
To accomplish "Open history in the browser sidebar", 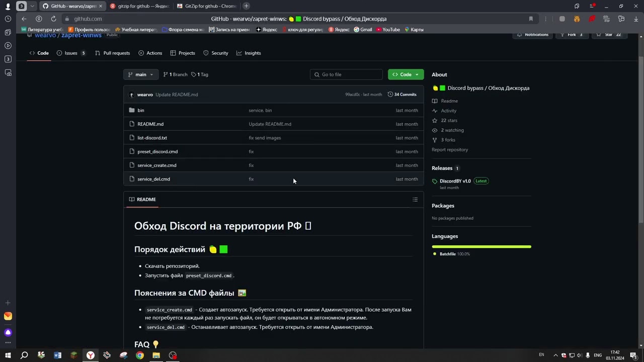I will [x=8, y=19].
